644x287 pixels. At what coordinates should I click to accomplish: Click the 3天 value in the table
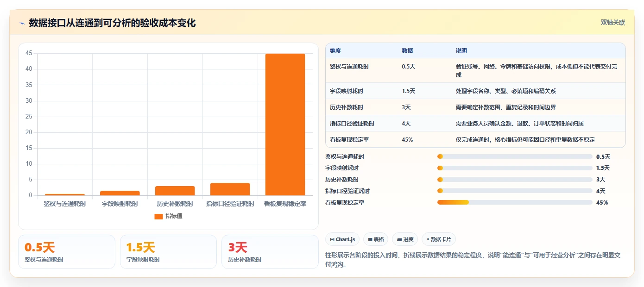click(406, 107)
